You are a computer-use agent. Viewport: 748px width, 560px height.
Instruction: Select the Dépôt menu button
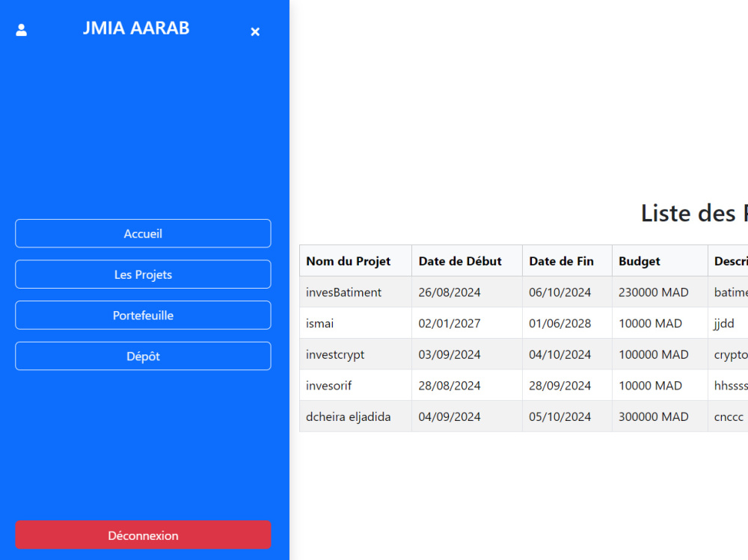pyautogui.click(x=143, y=357)
